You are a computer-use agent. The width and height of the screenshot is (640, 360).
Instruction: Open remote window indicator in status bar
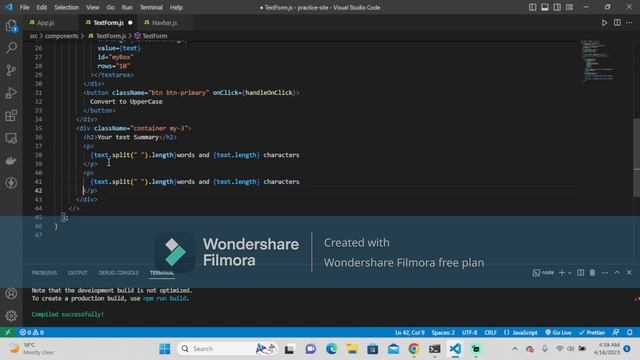pos(8,332)
